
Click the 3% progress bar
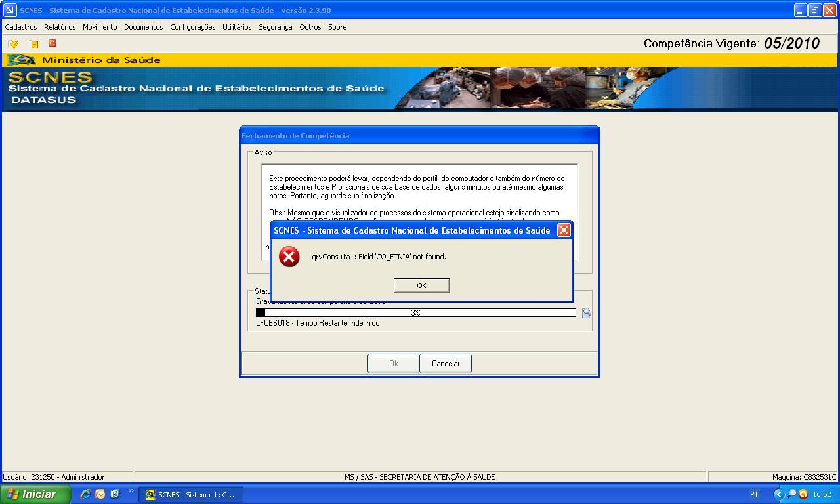[x=417, y=313]
